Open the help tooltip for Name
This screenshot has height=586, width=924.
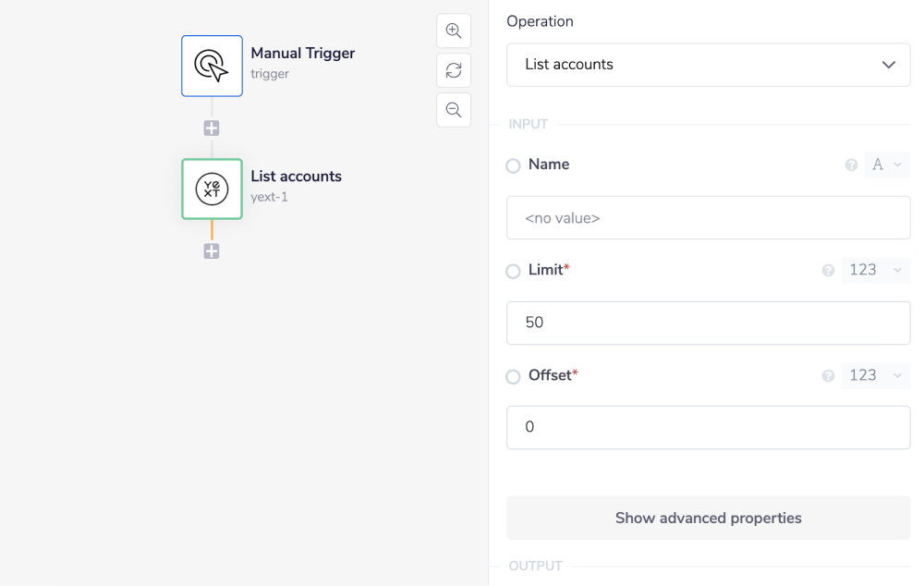tap(850, 165)
